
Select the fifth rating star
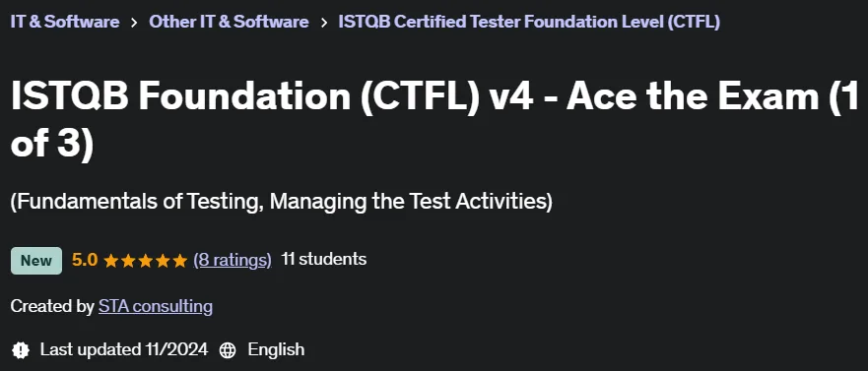click(x=180, y=261)
